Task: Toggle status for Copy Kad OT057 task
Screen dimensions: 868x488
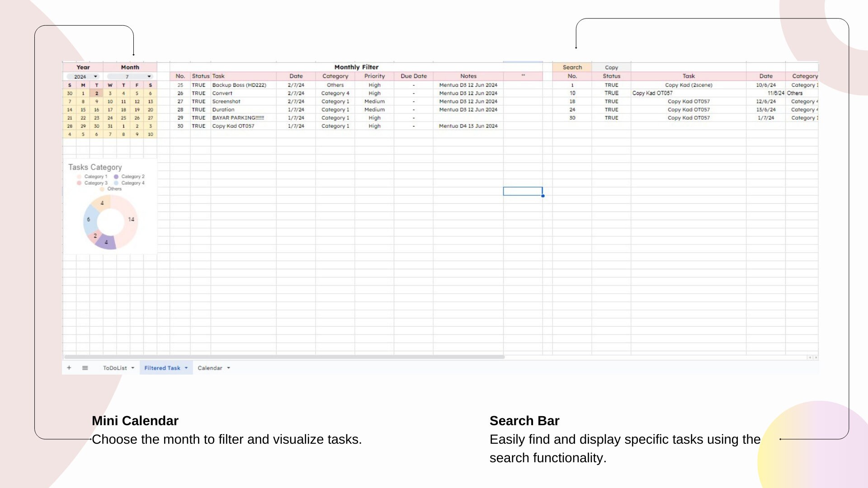Action: (199, 126)
